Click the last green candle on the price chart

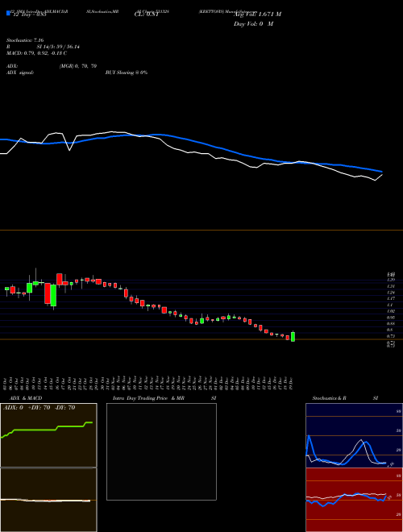[293, 336]
